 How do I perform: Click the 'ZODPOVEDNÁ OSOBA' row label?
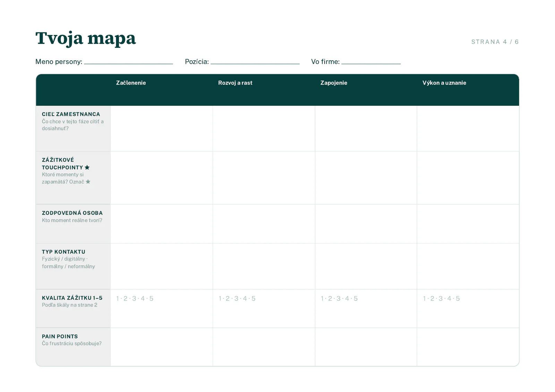(72, 213)
